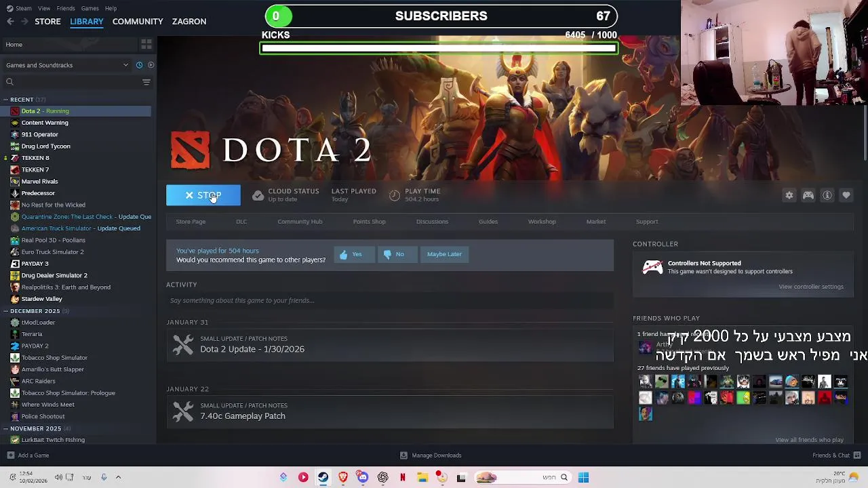The width and height of the screenshot is (868, 488).
Task: Switch to the STORE tab
Action: (x=47, y=22)
